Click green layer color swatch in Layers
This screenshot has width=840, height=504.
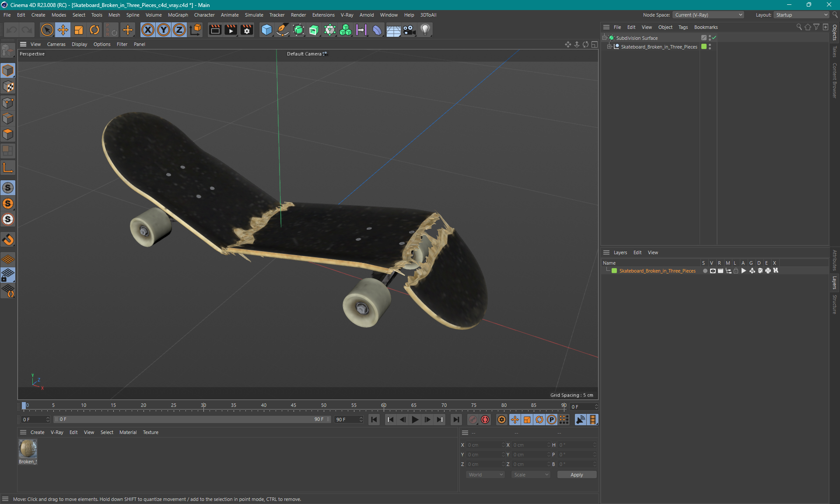(614, 271)
